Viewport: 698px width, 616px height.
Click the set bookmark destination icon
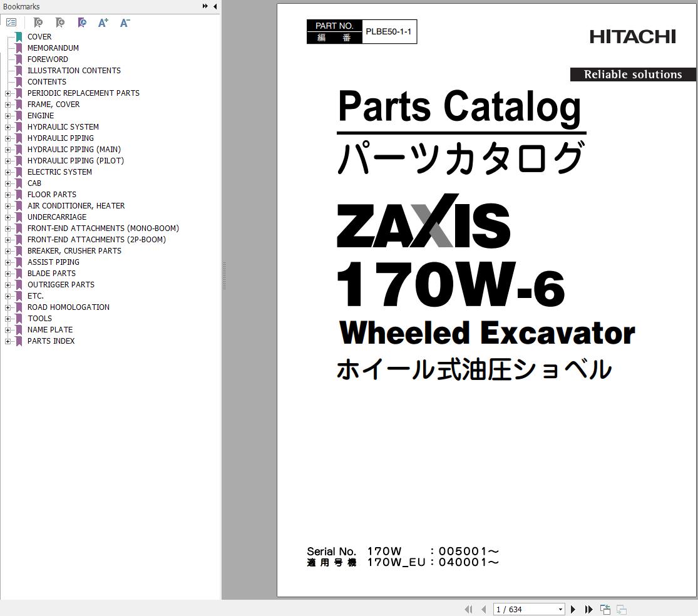coord(82,23)
